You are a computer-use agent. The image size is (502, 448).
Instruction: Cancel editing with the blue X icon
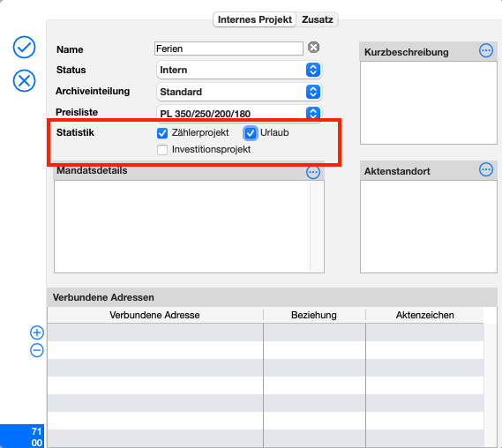(24, 80)
